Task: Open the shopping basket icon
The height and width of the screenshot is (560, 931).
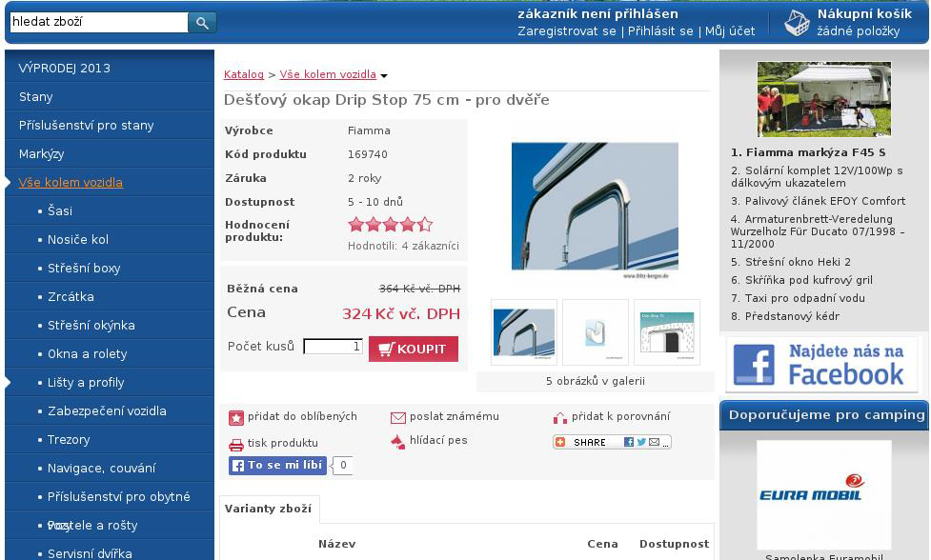Action: click(797, 23)
